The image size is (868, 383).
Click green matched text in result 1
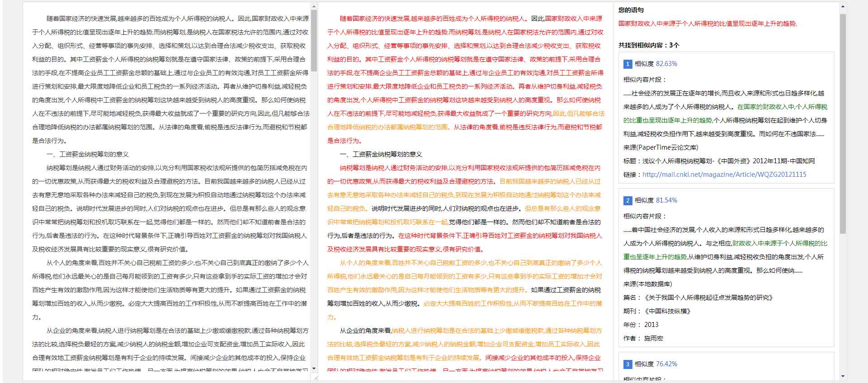tap(782, 107)
